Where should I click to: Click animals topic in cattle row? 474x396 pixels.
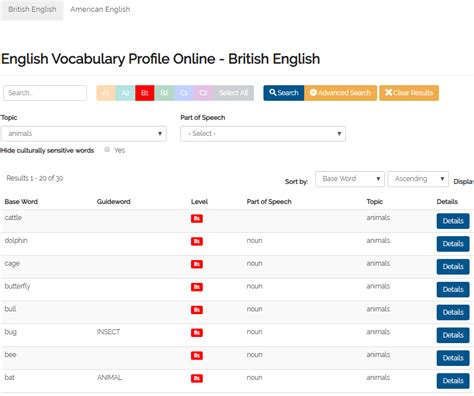(378, 218)
